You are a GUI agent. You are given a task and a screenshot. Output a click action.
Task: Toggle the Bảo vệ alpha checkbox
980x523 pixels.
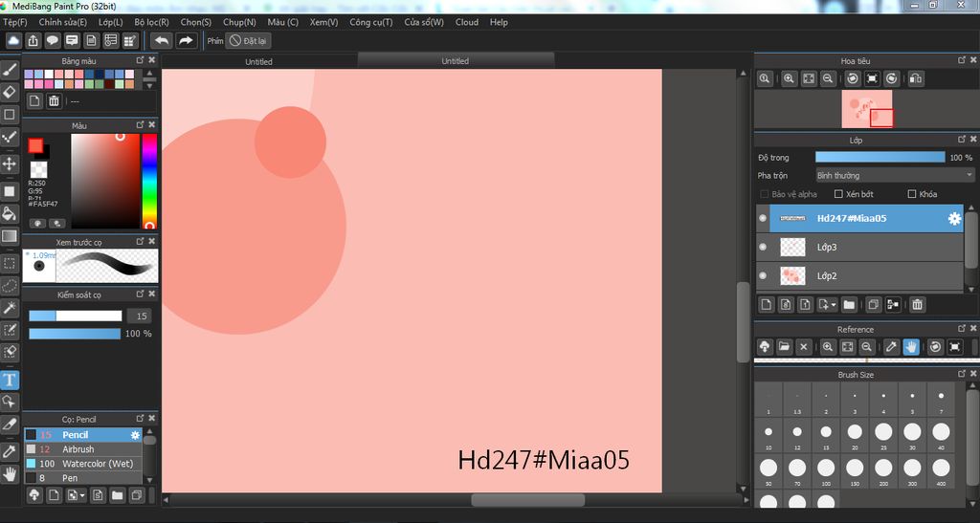pos(765,194)
